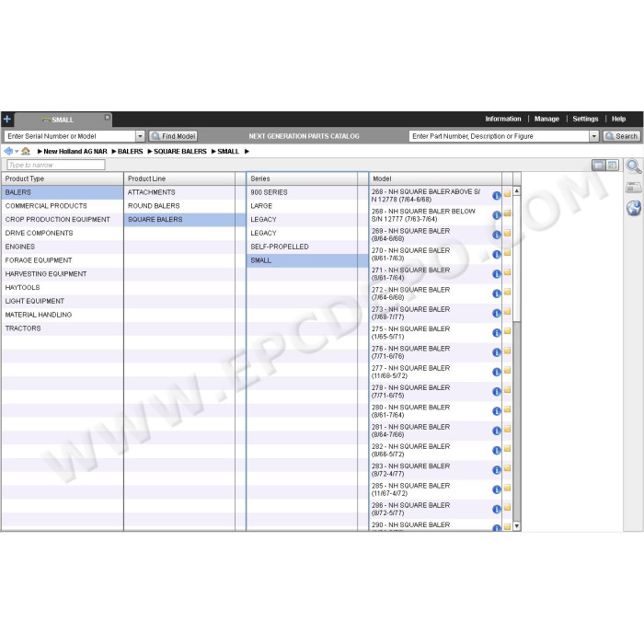Click the model list scrollbar thumb
The width and height of the screenshot is (644, 644).
click(517, 259)
